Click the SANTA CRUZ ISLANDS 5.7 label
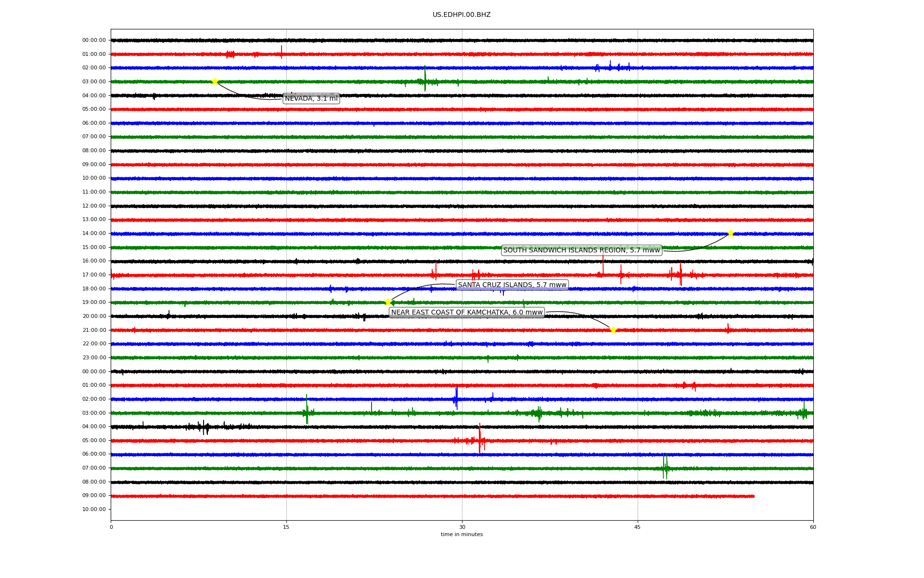 512,285
